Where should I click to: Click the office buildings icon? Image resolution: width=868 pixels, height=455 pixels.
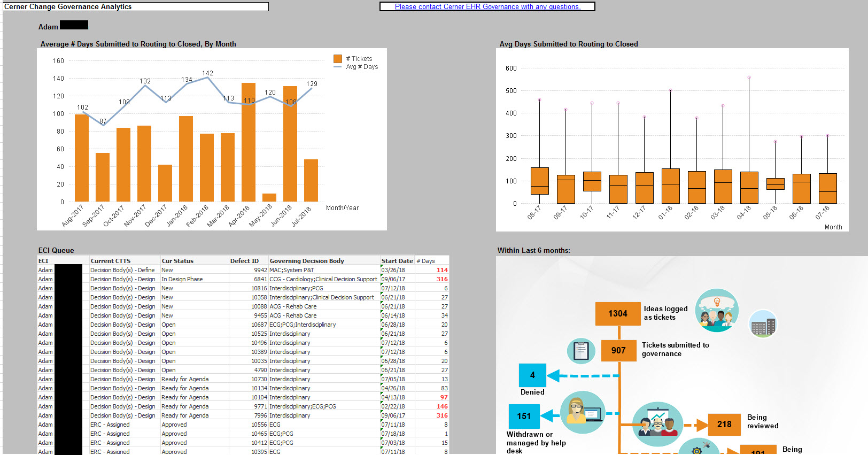click(763, 323)
